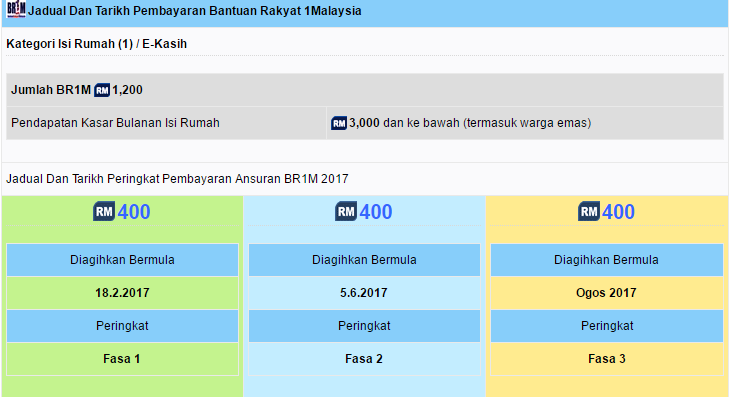
Task: Click RM icon in yellow Fasa 3 column
Action: click(x=589, y=212)
